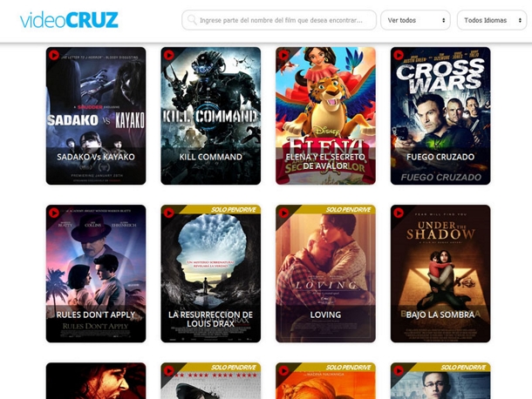Click play icon on Fuego Cruzado poster

pos(399,55)
